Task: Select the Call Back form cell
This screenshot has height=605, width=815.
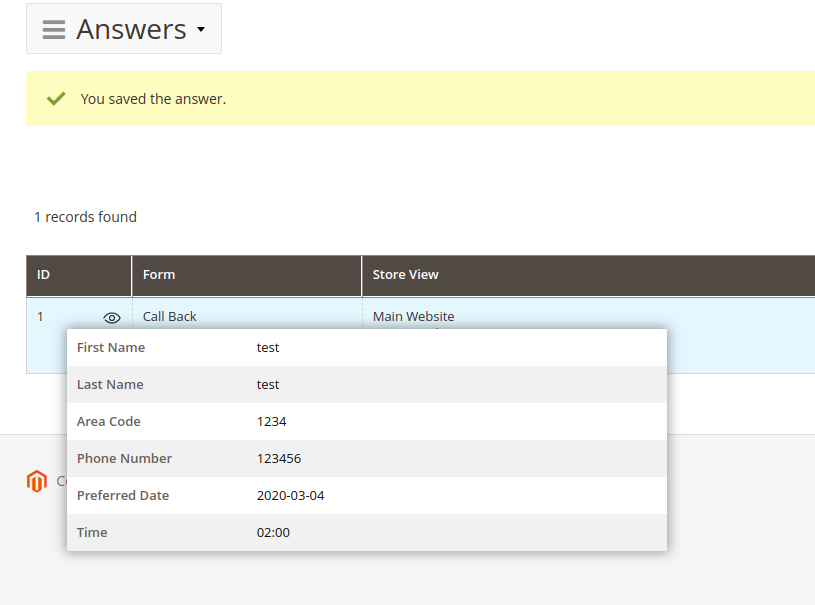Action: pyautogui.click(x=170, y=316)
